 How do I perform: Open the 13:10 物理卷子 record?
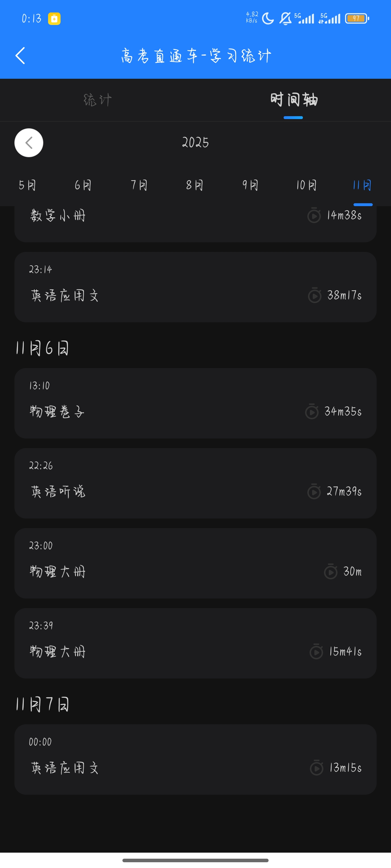(x=195, y=403)
